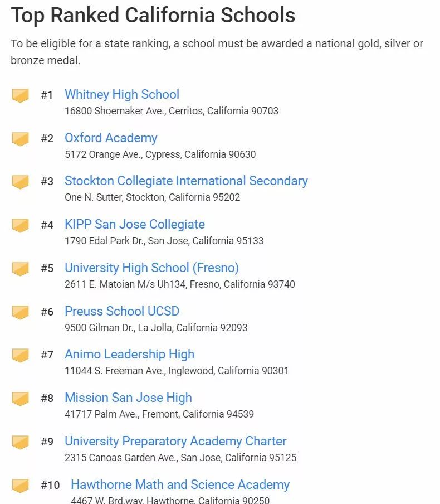The height and width of the screenshot is (504, 440).
Task: Open the Preuss School UCSD link
Action: point(122,311)
